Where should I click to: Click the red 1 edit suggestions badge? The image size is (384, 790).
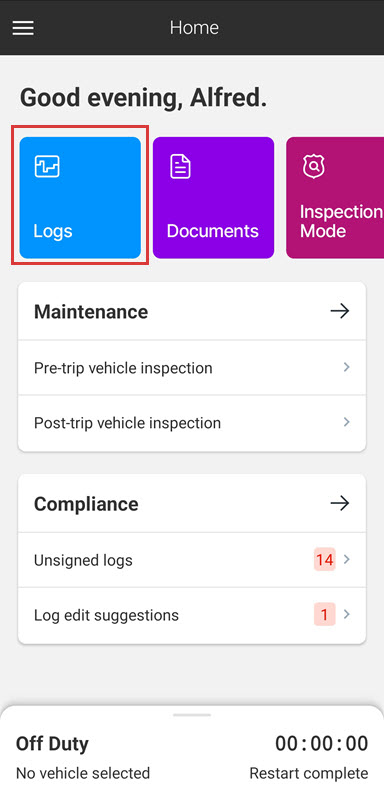coord(325,615)
